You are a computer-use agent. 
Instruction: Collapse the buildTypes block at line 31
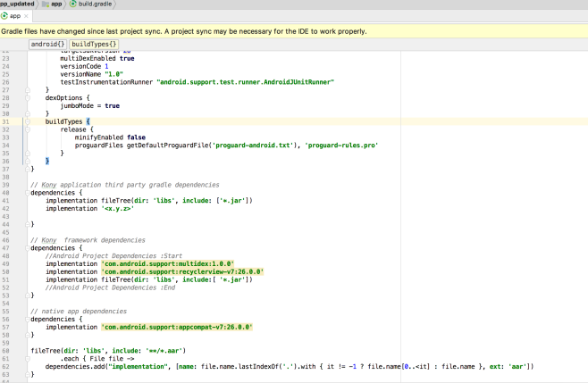click(x=28, y=121)
